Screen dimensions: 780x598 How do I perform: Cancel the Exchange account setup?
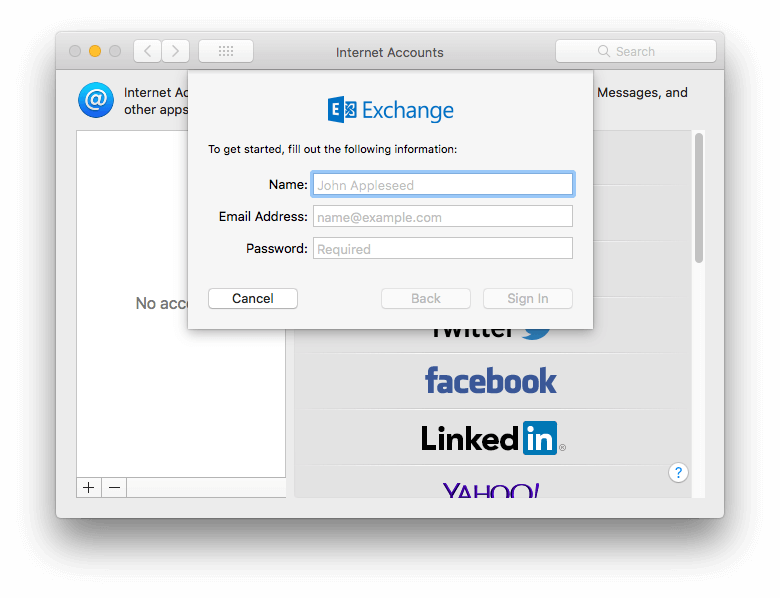click(x=253, y=299)
